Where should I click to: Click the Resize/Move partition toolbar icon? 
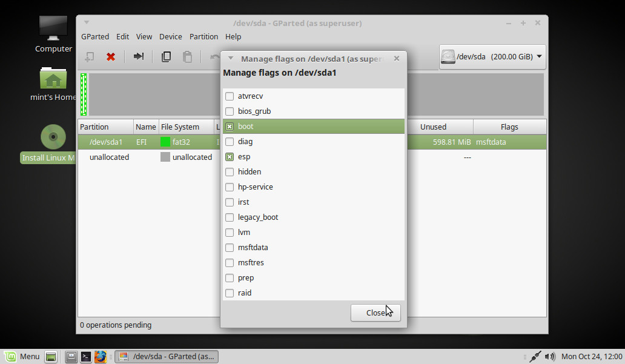click(x=139, y=56)
